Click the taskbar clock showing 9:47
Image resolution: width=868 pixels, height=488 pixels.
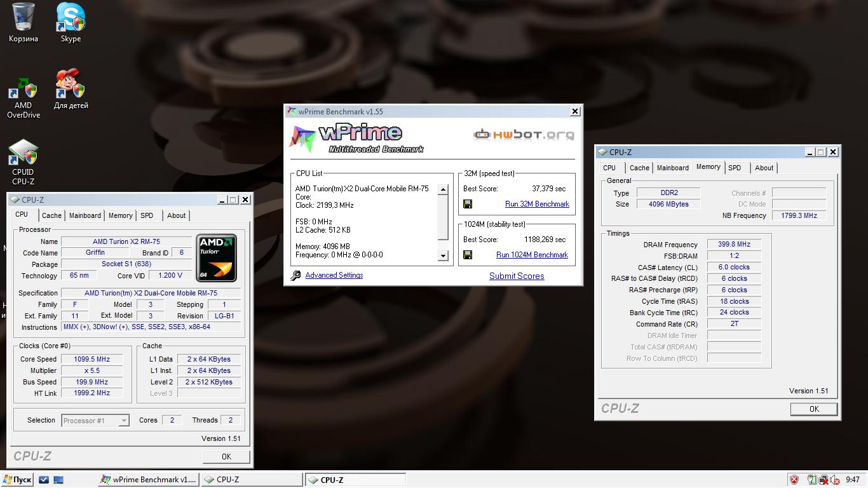click(x=853, y=480)
